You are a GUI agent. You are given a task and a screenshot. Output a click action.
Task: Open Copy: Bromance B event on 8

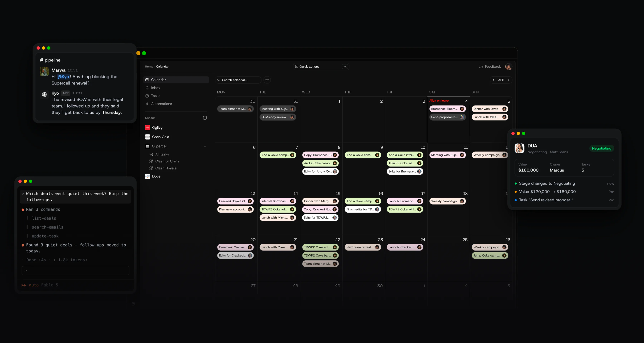click(320, 155)
